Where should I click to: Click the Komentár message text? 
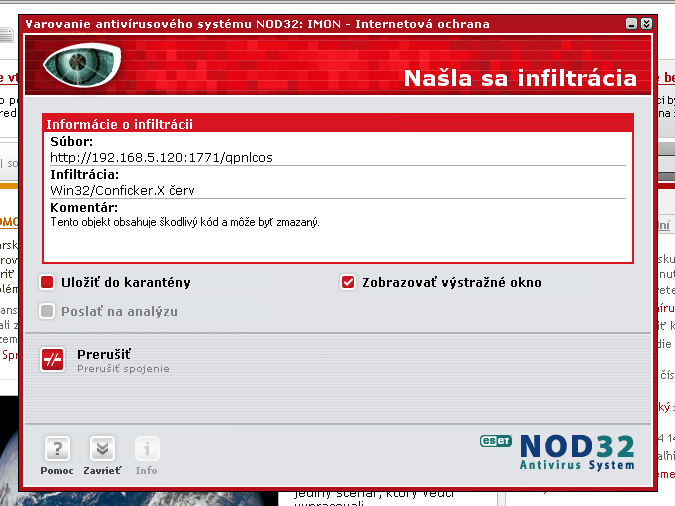[185, 222]
